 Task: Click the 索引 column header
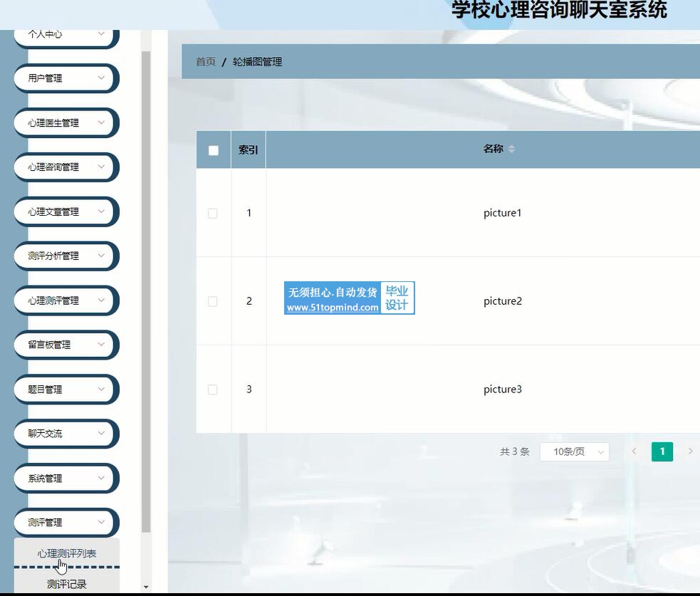click(x=249, y=150)
